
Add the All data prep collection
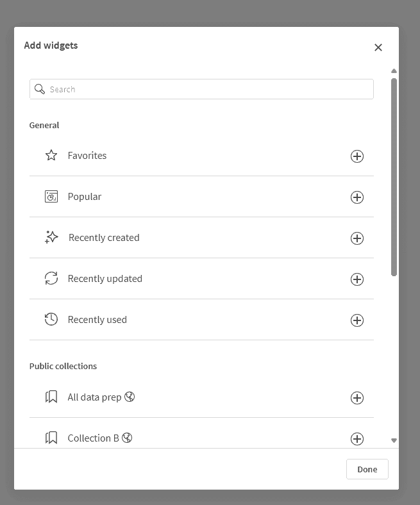point(357,398)
